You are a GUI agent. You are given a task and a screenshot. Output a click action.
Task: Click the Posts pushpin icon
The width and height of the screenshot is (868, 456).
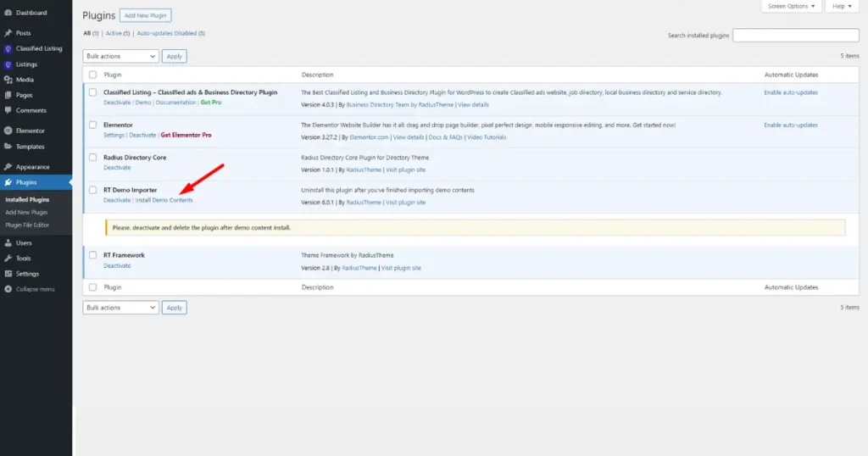click(8, 33)
